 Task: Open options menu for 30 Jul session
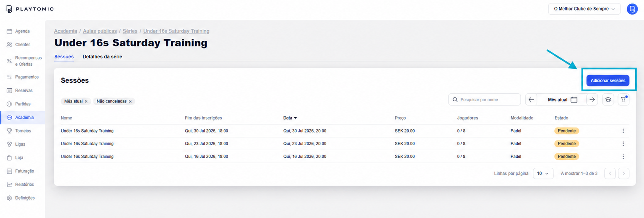(623, 131)
